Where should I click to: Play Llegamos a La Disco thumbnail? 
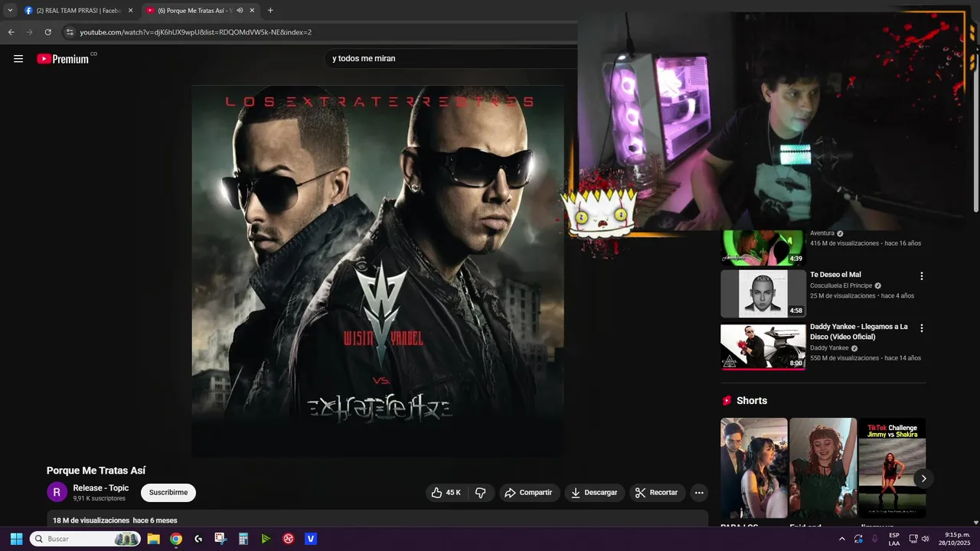[x=763, y=346]
